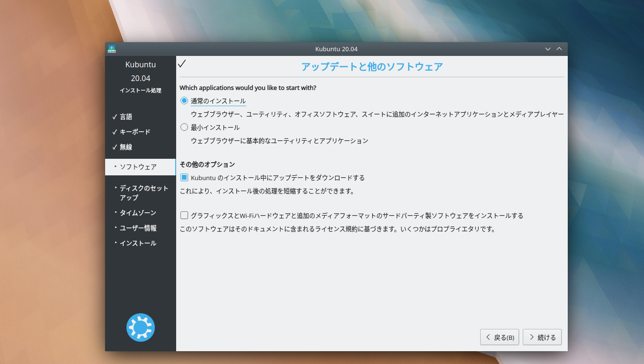Click Kubuntu title in sidebar

coord(141,64)
